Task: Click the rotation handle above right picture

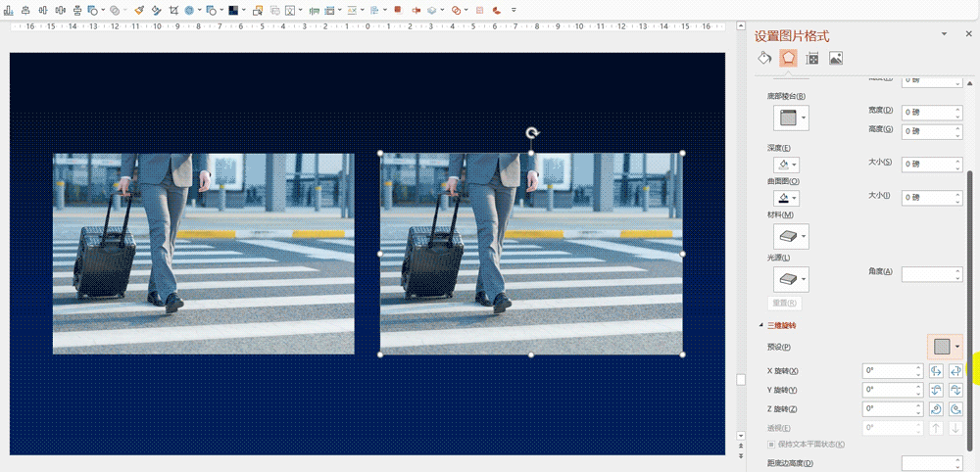Action: [x=531, y=133]
